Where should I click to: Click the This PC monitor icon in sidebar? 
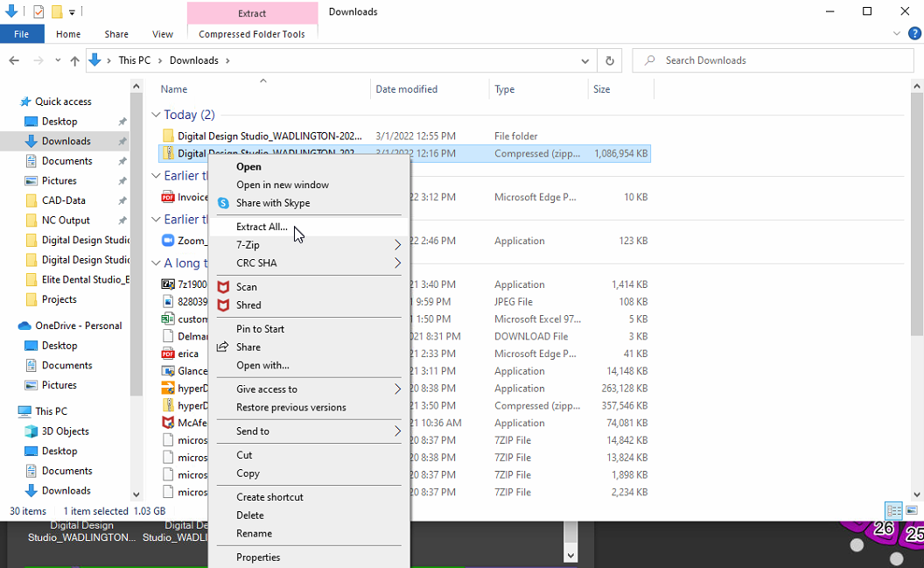(x=24, y=411)
